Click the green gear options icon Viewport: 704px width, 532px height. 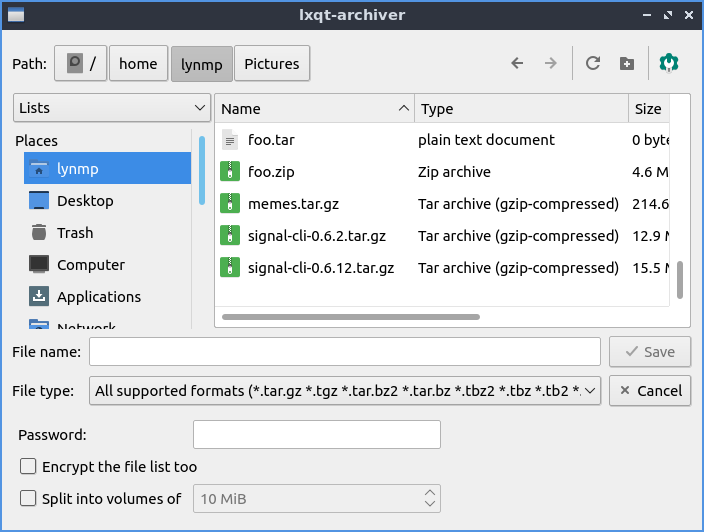[x=669, y=63]
